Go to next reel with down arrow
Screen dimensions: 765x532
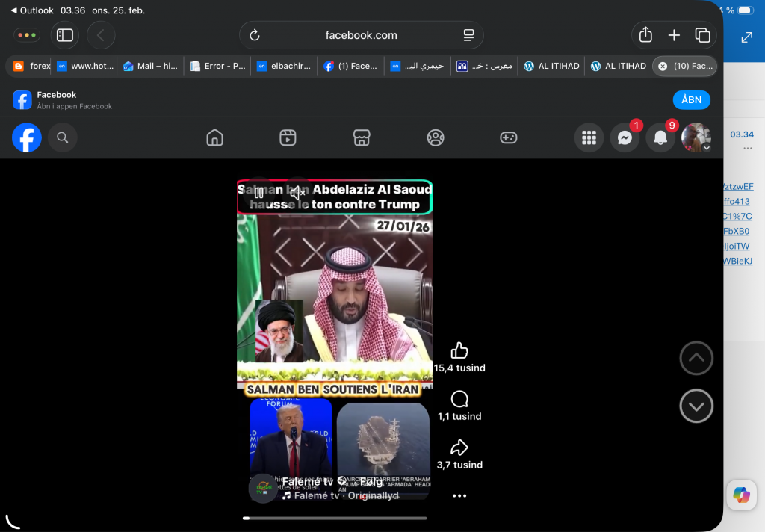click(x=696, y=406)
